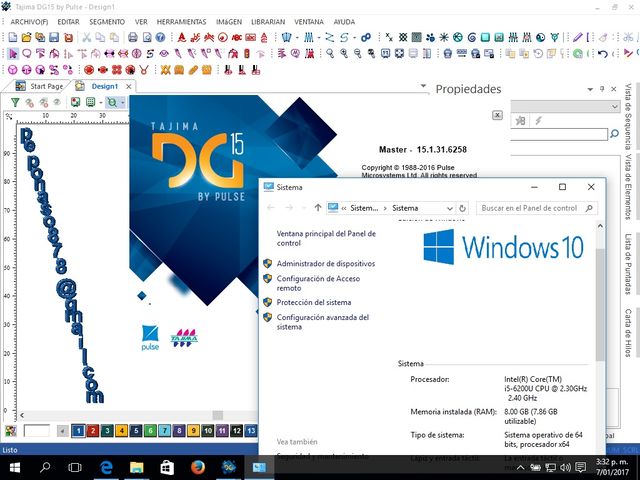This screenshot has width=640, height=480.
Task: Open the HERRAMIENTAS menu
Action: click(x=181, y=22)
